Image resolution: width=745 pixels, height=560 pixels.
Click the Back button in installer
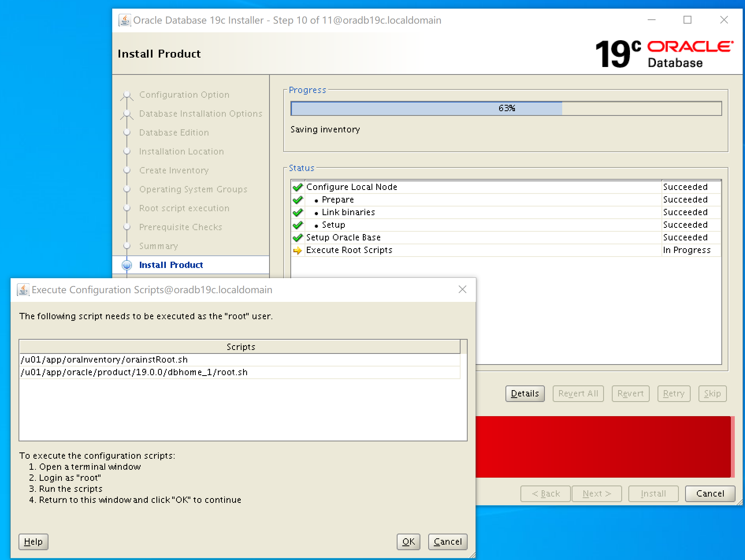(546, 494)
